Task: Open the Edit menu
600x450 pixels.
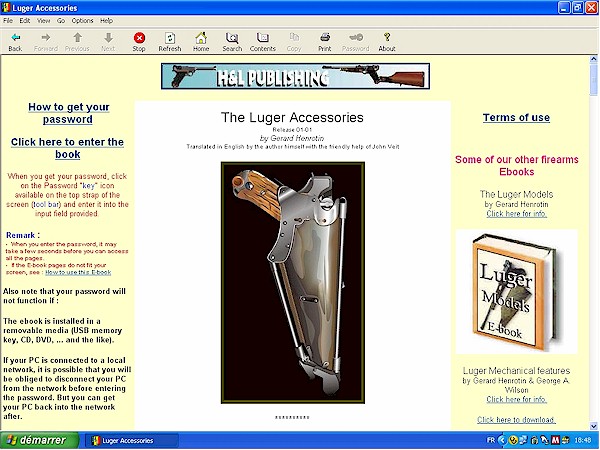Action: click(x=25, y=21)
